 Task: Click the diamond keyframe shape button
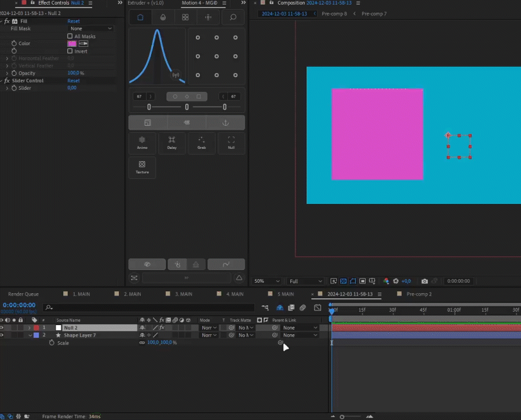coord(187,97)
